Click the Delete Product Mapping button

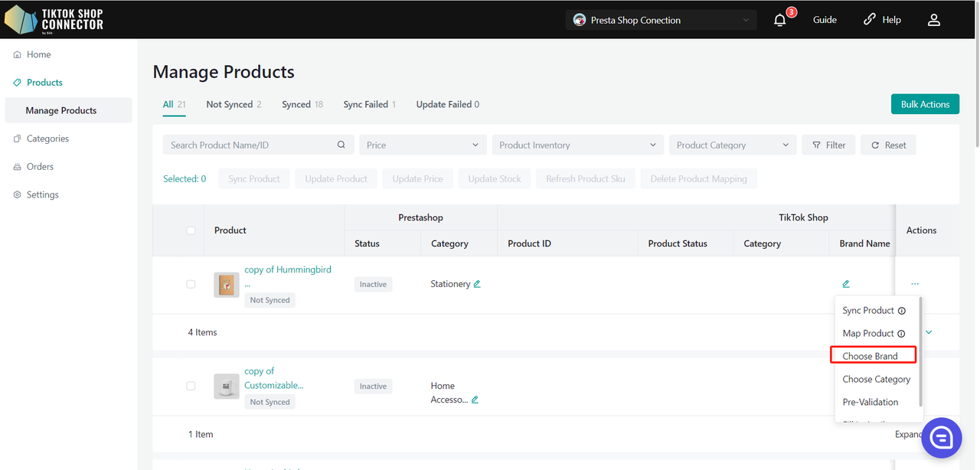[699, 179]
